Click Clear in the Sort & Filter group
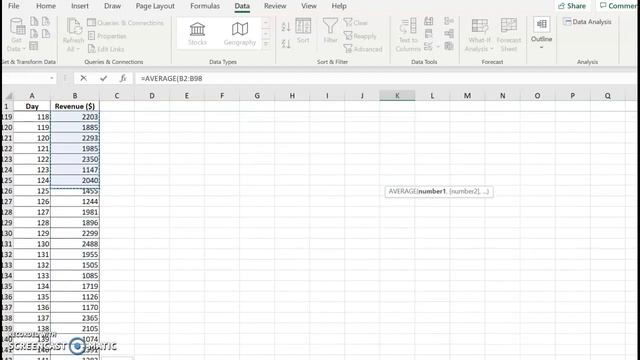The height and width of the screenshot is (360, 640). click(x=356, y=23)
